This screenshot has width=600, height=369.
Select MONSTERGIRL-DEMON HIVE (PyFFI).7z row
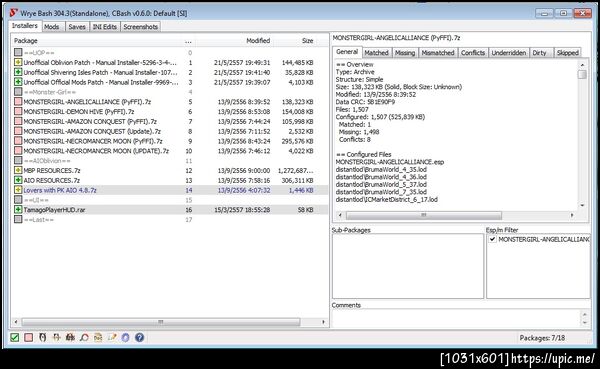[170, 111]
